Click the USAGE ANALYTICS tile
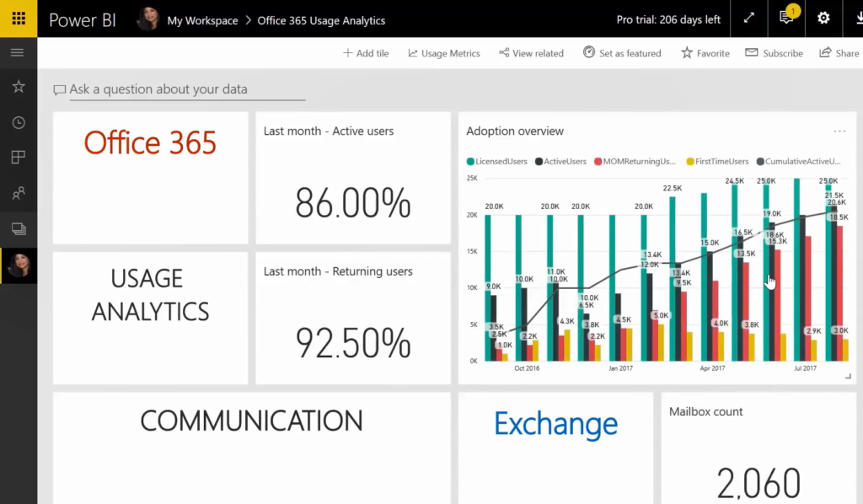Screen dimensions: 863x504 point(150,318)
